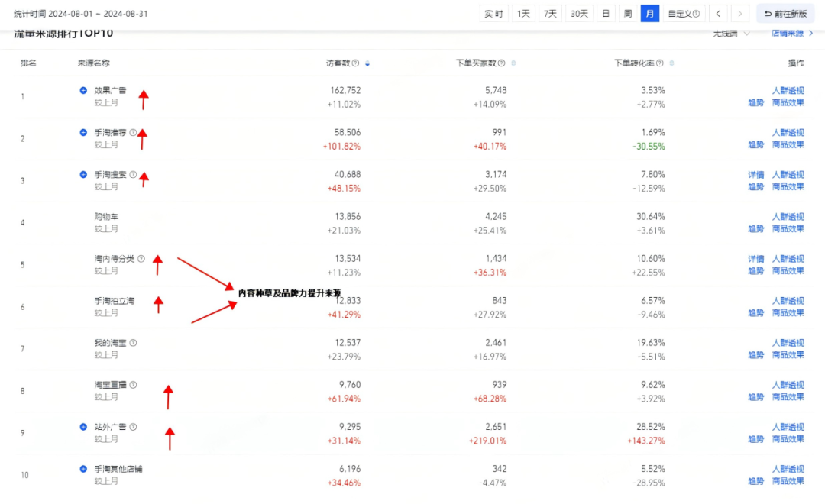Viewport: 825px width, 504px height.
Task: Open help icon beside 站外广告
Action: pyautogui.click(x=133, y=427)
